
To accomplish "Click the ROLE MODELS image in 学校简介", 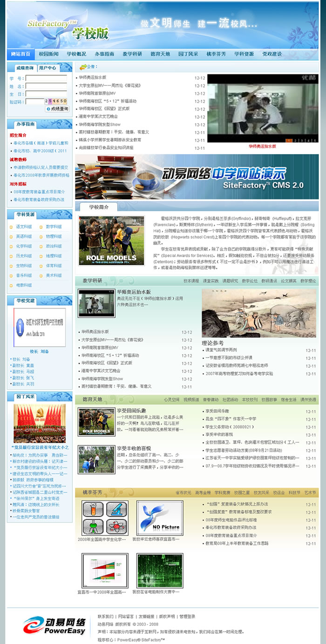I will (x=111, y=241).
